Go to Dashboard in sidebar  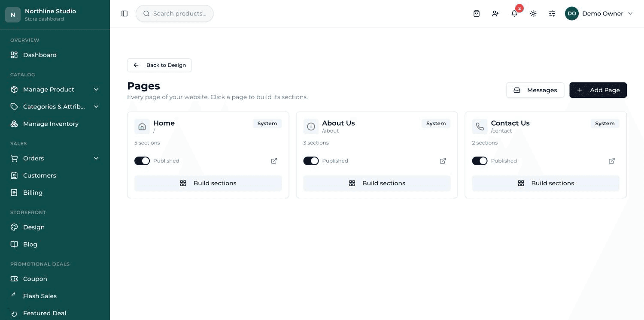coord(55,55)
